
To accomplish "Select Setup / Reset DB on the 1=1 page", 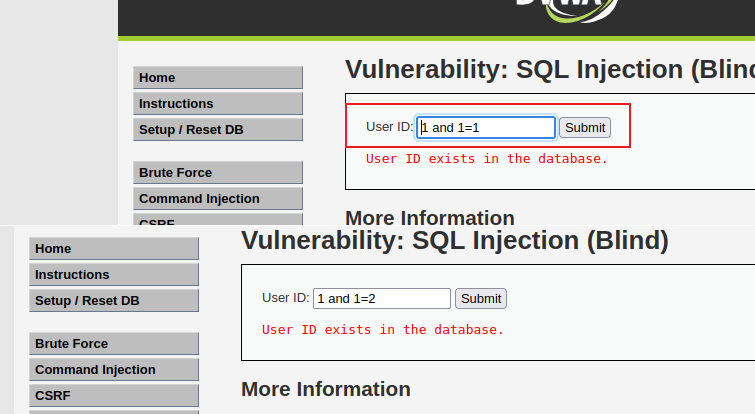I will click(x=218, y=130).
